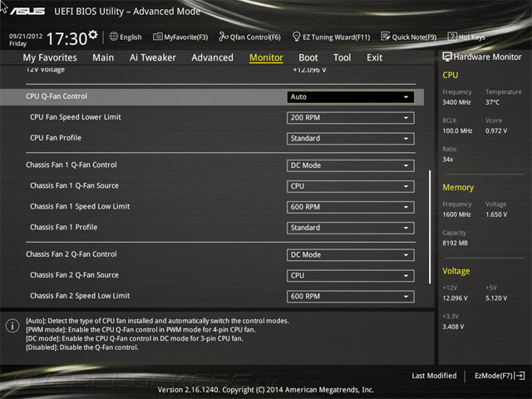Expand Chassis Fan 2 Q-Fan Control dropdown
This screenshot has width=532, height=399.
tap(350, 255)
